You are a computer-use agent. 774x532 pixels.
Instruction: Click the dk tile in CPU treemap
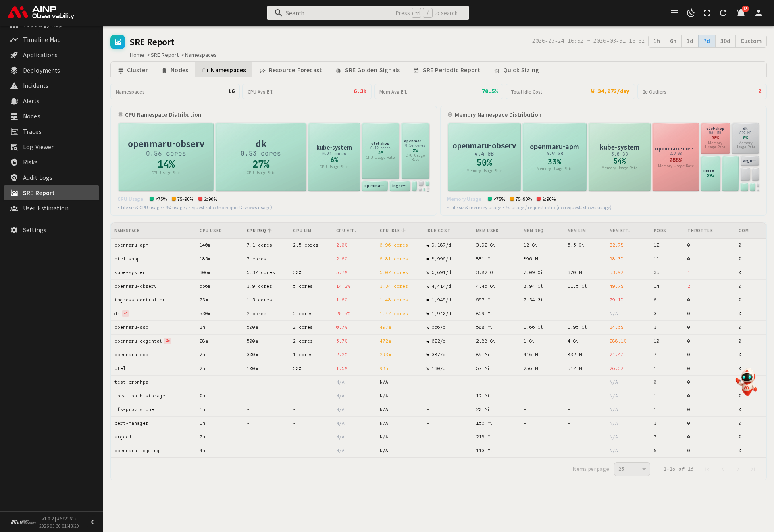pyautogui.click(x=261, y=157)
